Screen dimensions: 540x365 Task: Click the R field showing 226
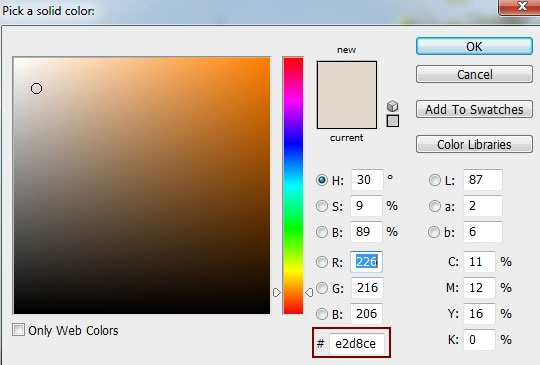[366, 262]
